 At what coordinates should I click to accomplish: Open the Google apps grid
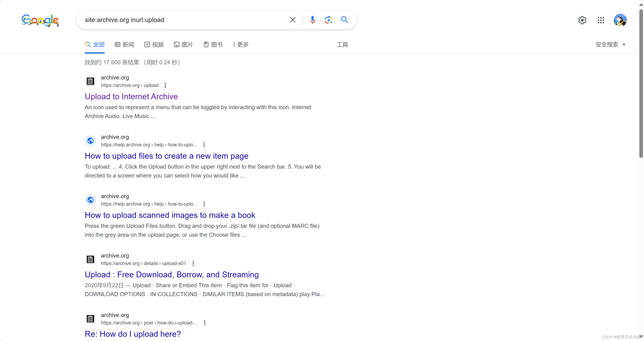[601, 20]
